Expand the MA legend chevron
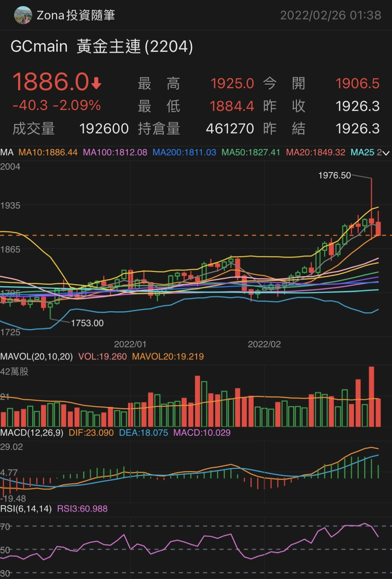 386,153
